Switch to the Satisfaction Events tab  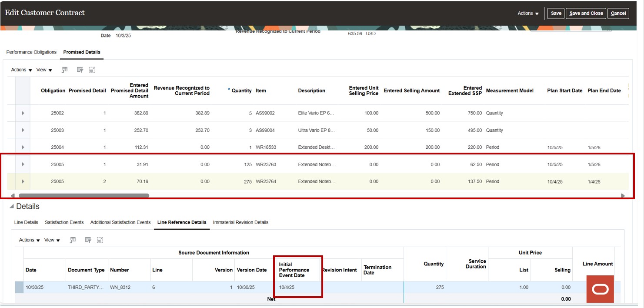pos(64,222)
